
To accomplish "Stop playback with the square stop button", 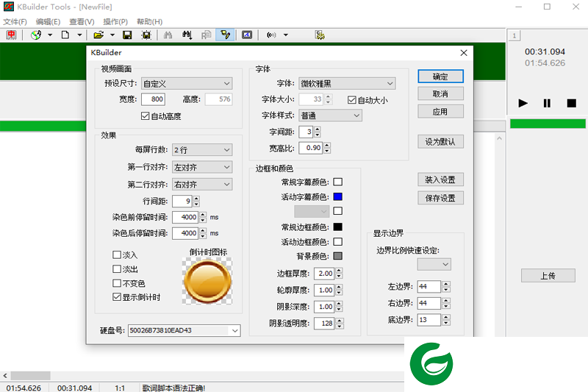I will (572, 103).
